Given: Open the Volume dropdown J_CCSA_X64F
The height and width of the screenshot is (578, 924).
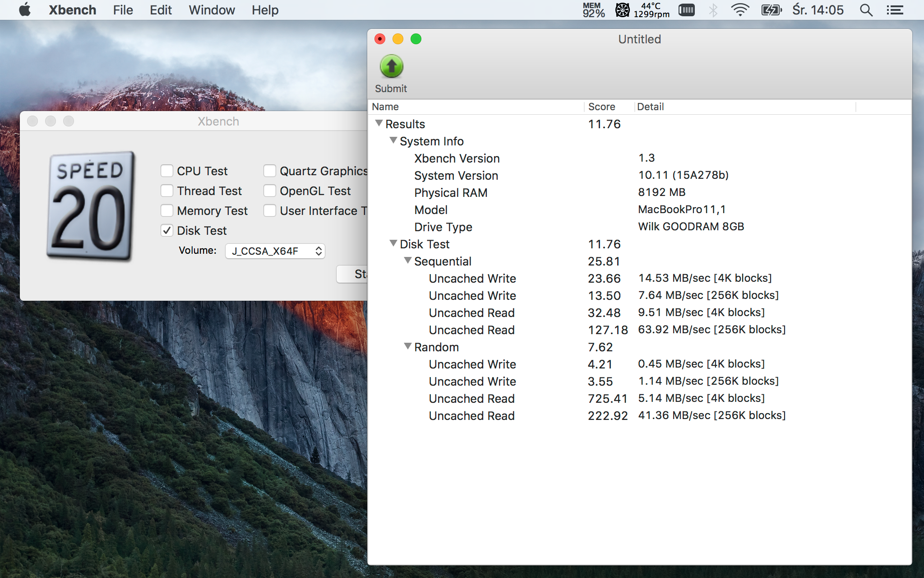Looking at the screenshot, I should pos(275,251).
